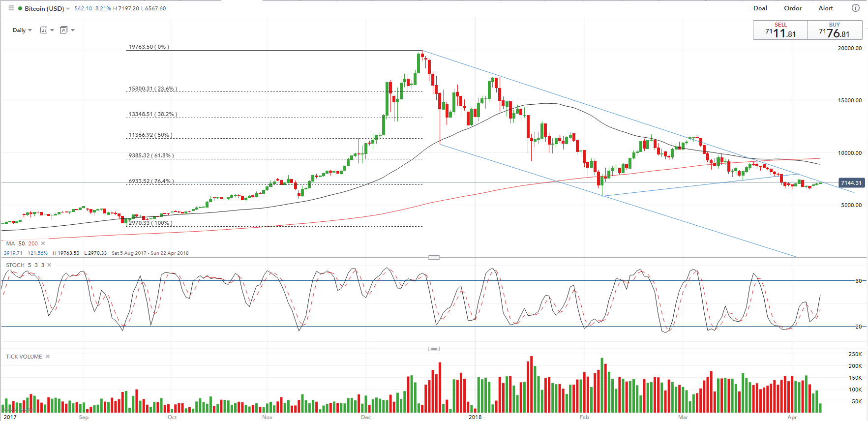Remove the STOCH indicator with its X
Image resolution: width=868 pixels, height=421 pixels.
click(49, 265)
